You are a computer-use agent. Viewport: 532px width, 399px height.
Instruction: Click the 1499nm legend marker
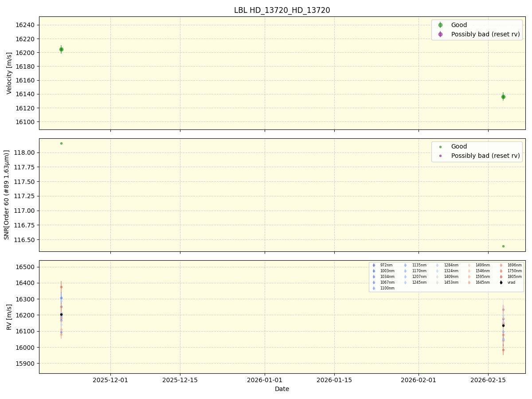click(x=469, y=265)
